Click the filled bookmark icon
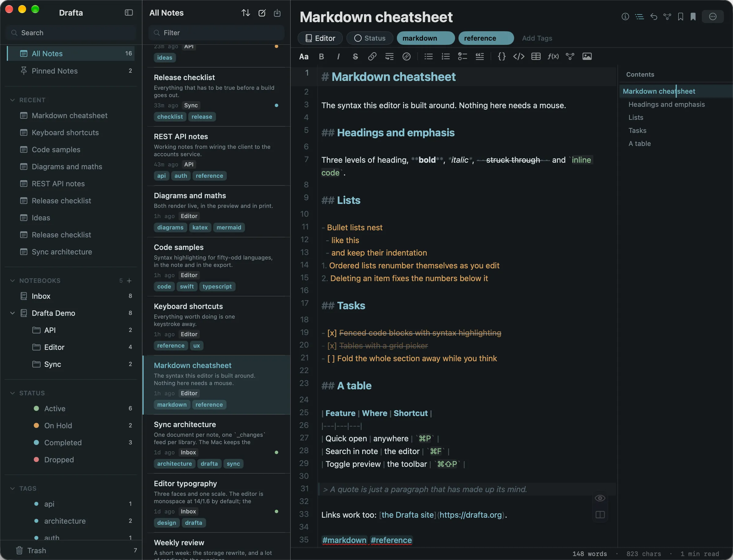Viewport: 733px width, 560px height. tap(693, 16)
